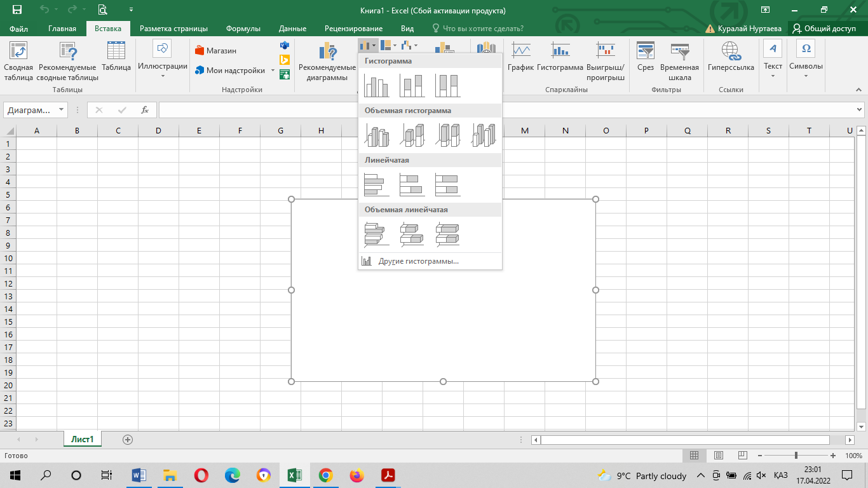Switch to Page Break Preview view
868x488 pixels.
click(x=743, y=456)
